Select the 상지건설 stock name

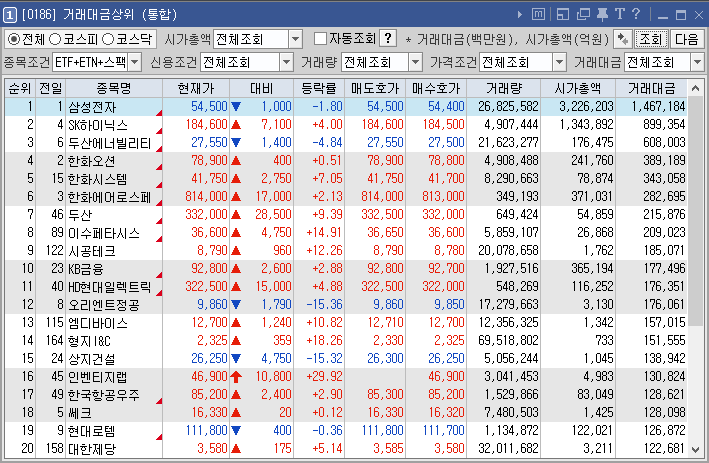(x=92, y=359)
